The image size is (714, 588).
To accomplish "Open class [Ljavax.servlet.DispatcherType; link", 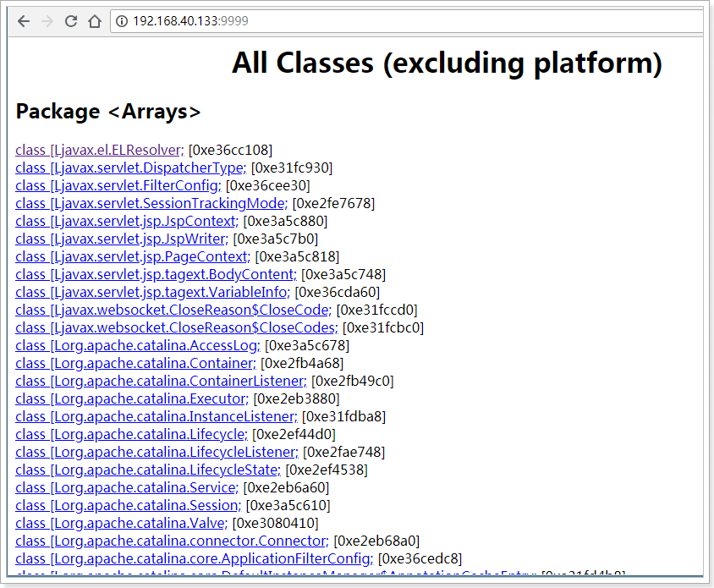I will [x=130, y=168].
